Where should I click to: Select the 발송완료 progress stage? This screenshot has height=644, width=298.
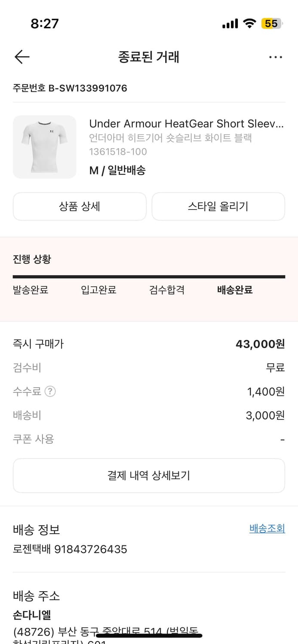[x=30, y=290]
